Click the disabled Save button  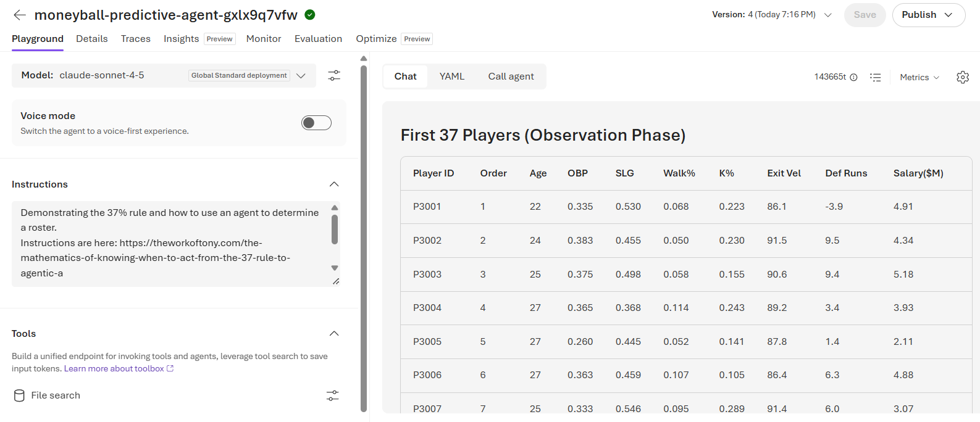click(x=865, y=15)
